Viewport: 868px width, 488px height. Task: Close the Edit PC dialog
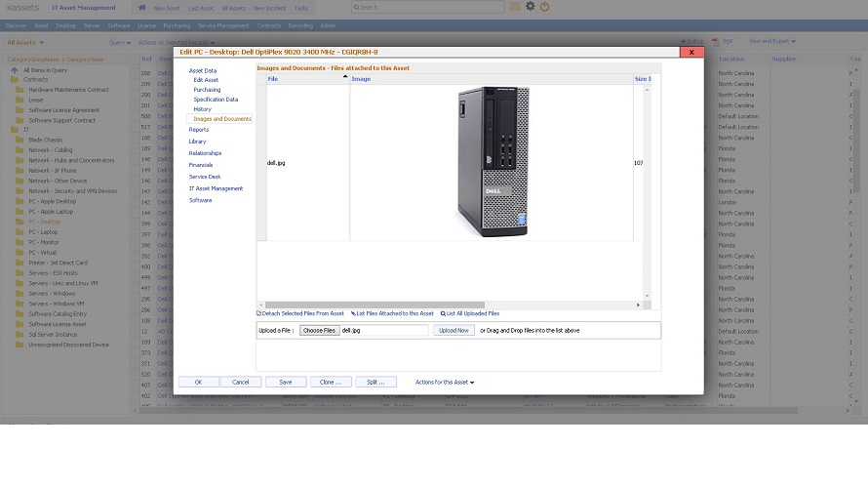point(691,52)
